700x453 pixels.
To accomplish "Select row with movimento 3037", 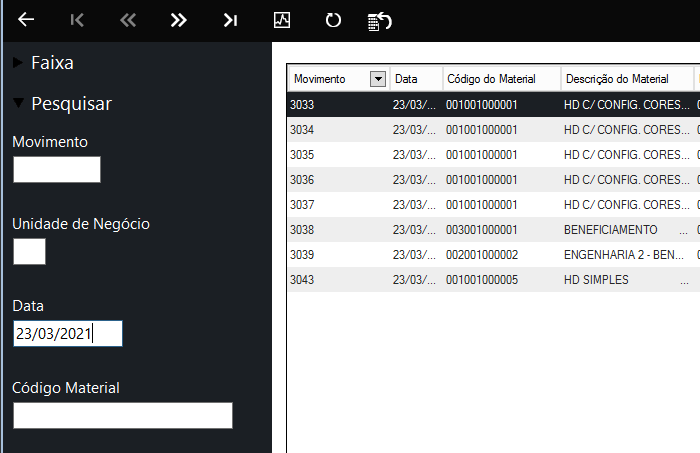I will (x=494, y=205).
